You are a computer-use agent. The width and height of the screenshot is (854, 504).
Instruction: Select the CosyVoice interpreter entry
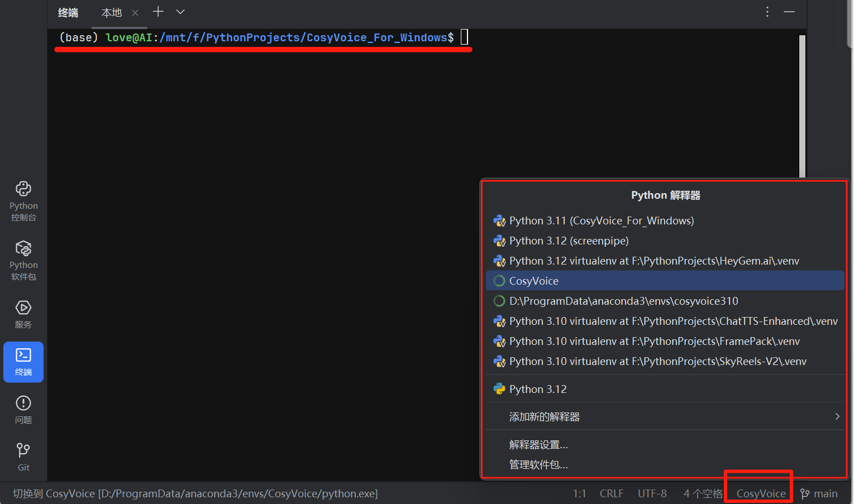665,281
